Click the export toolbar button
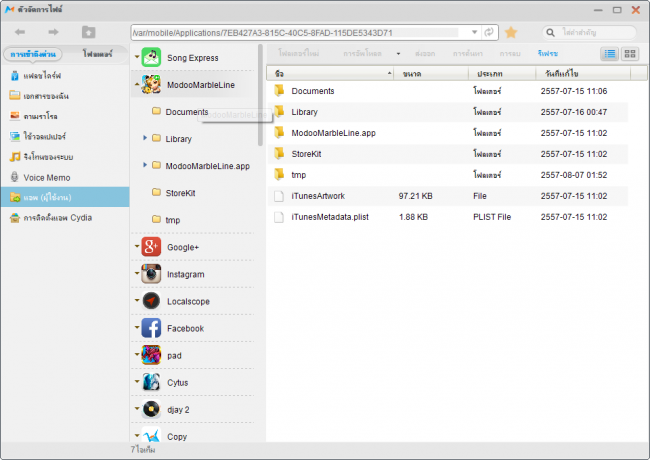 click(425, 53)
